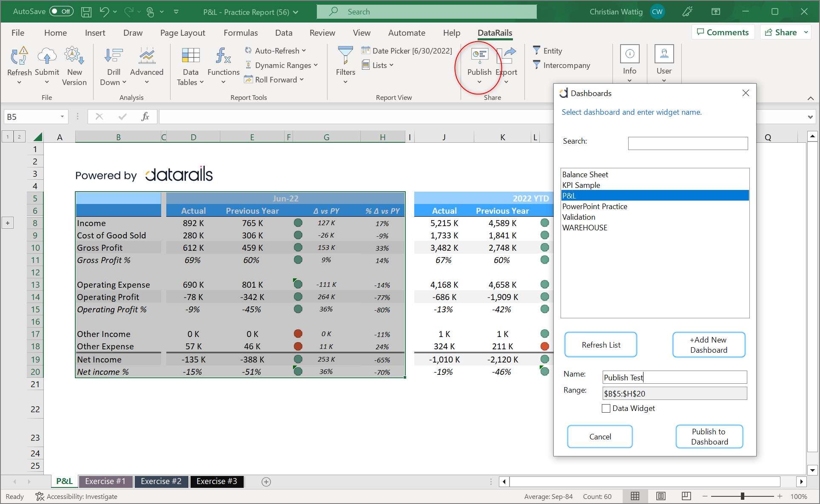820x504 pixels.
Task: Cancel the Dashboards dialog
Action: click(600, 436)
